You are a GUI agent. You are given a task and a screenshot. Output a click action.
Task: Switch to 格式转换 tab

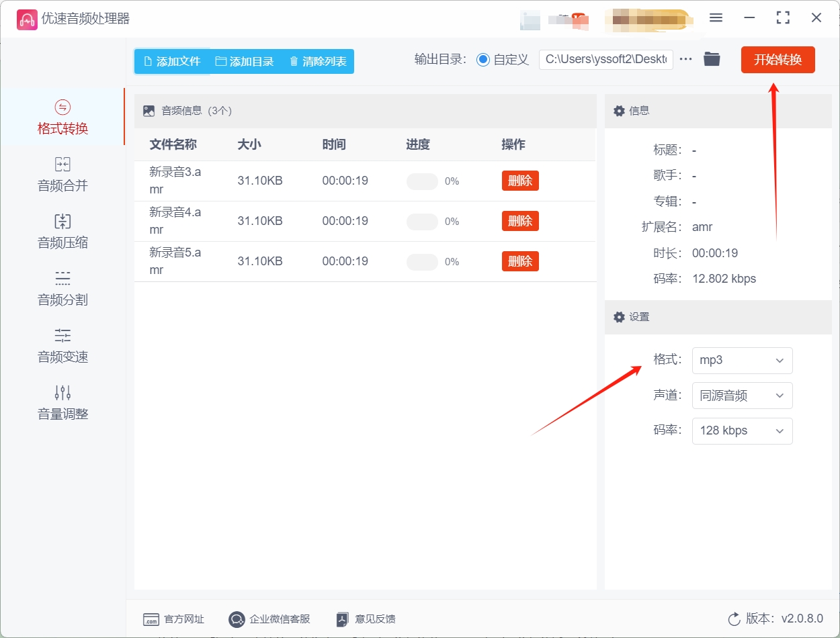pos(62,117)
